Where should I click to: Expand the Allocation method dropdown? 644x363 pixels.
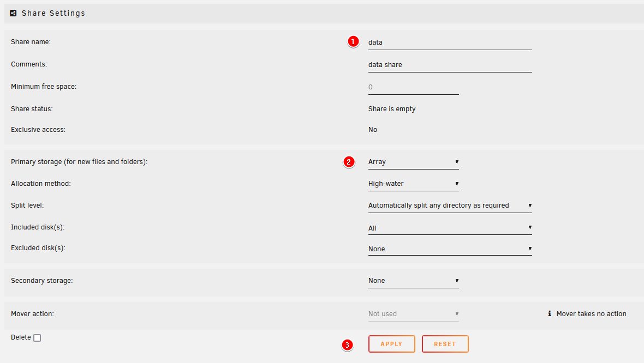coord(413,184)
